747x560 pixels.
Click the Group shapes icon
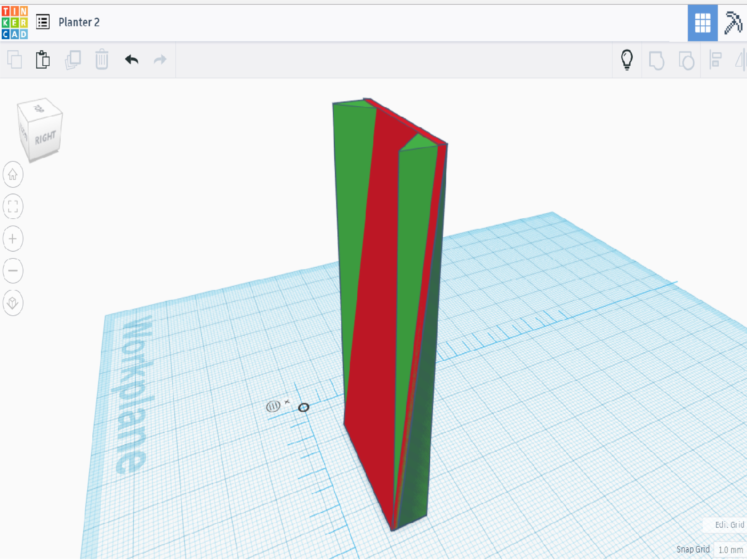(x=657, y=60)
